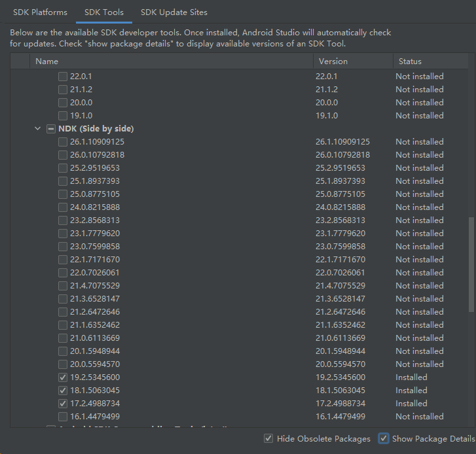Tick the checkbox for version 22.0.1
The height and width of the screenshot is (454, 476).
[x=63, y=77]
